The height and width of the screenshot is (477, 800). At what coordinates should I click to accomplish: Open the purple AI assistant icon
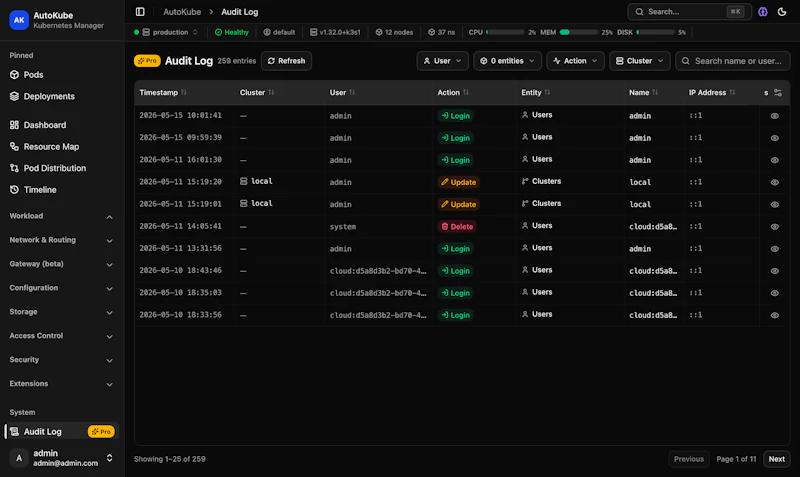coord(763,12)
